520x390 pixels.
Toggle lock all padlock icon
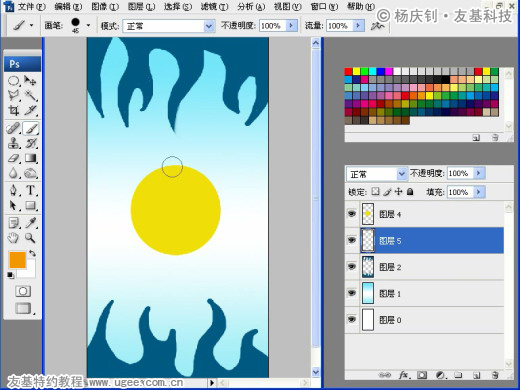click(410, 191)
